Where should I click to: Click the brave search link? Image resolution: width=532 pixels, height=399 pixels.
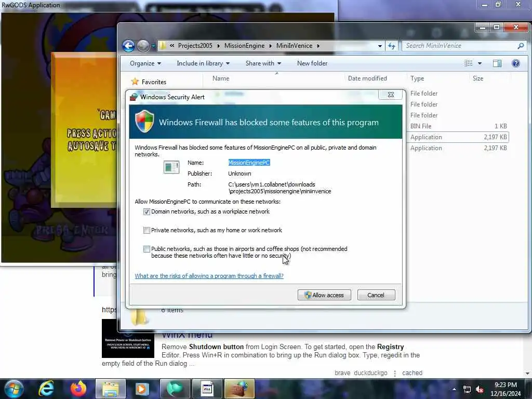pos(342,373)
